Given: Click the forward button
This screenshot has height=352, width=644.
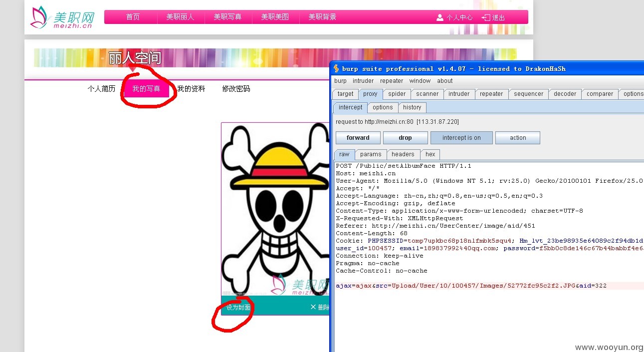Looking at the screenshot, I should pyautogui.click(x=358, y=138).
